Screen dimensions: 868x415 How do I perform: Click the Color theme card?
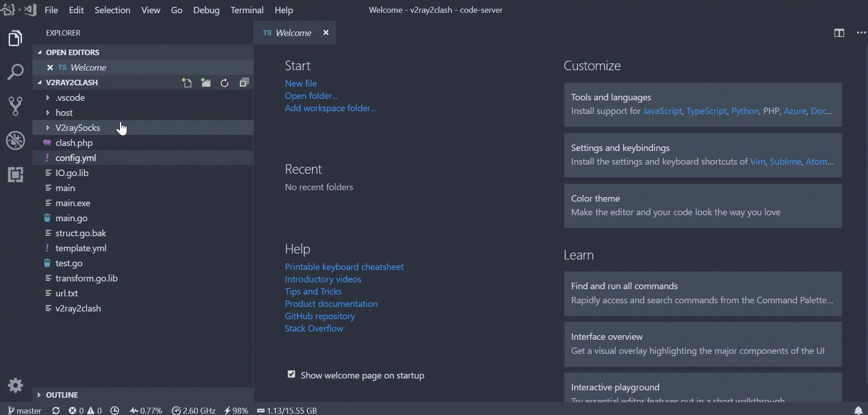click(x=703, y=206)
